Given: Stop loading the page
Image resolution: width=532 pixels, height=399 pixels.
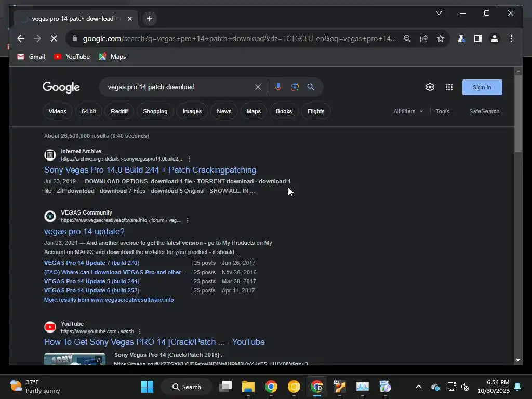Looking at the screenshot, I should pyautogui.click(x=54, y=38).
